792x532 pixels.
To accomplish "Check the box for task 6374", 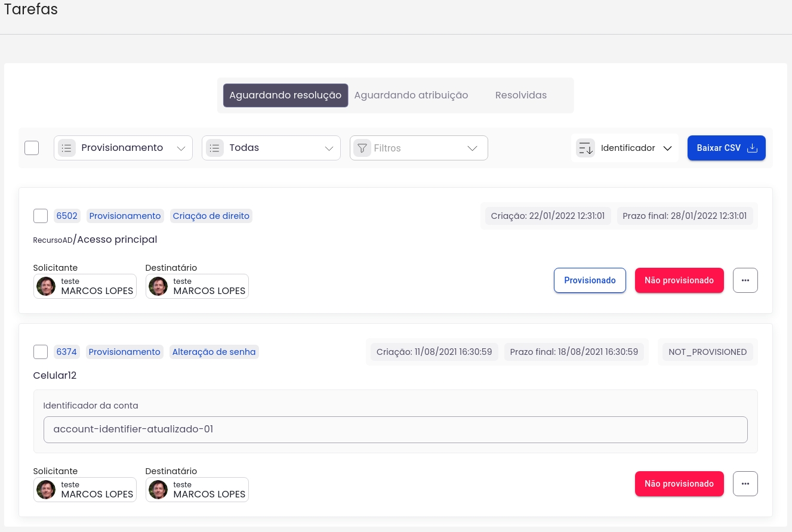I will pos(41,352).
